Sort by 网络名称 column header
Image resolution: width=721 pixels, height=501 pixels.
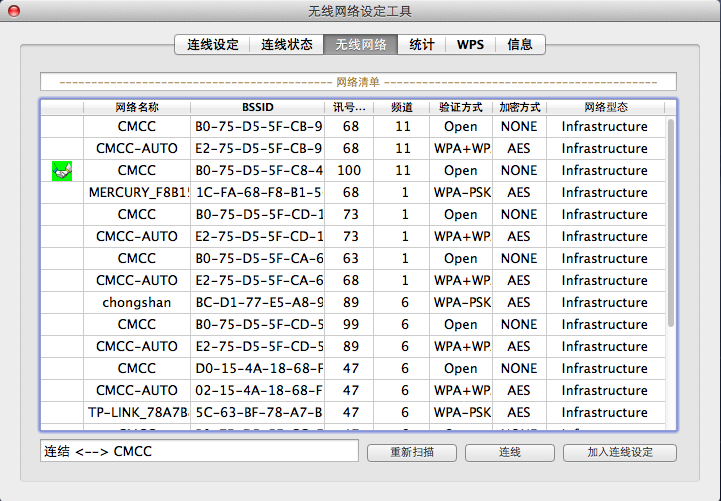click(137, 108)
